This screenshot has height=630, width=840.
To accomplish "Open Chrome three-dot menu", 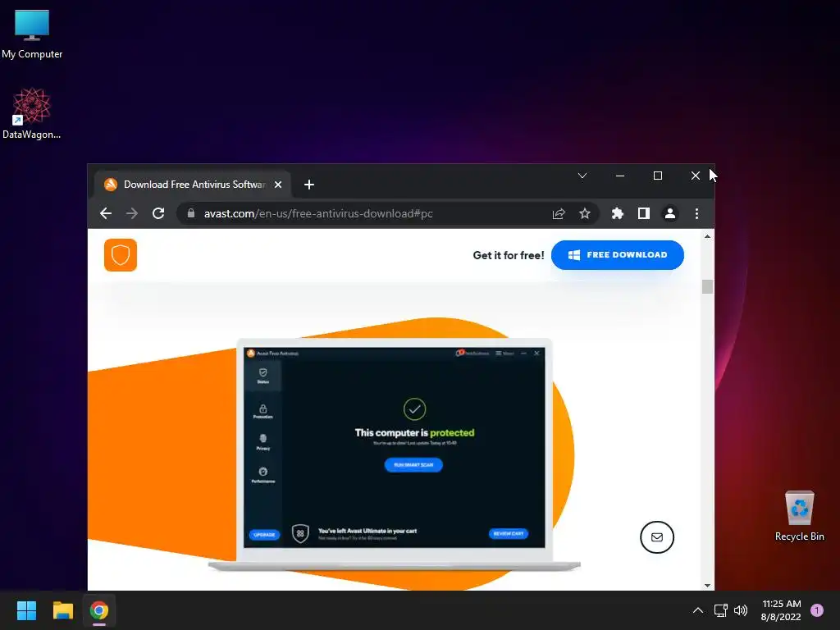I will (696, 214).
